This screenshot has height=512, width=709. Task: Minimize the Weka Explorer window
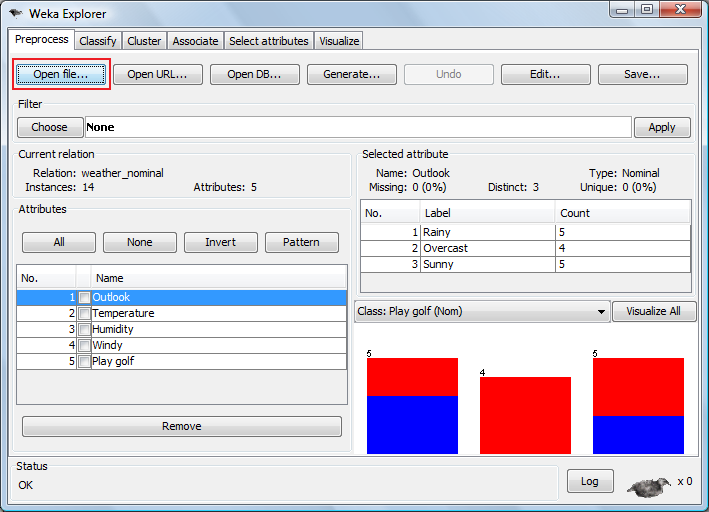point(622,10)
